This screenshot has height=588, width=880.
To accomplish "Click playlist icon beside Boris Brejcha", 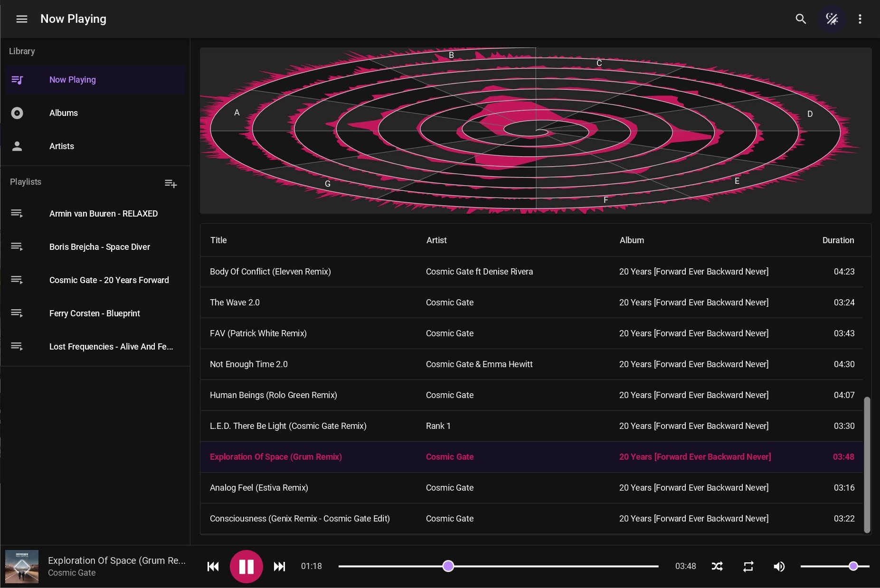I will (17, 247).
